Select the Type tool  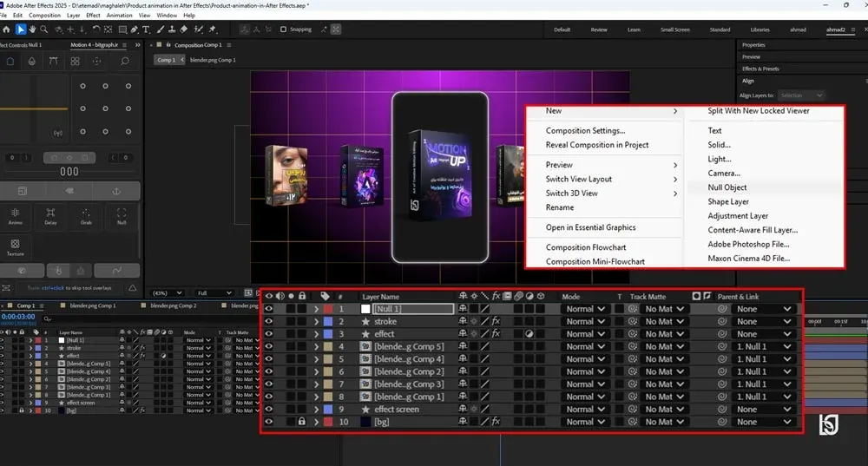(x=146, y=30)
